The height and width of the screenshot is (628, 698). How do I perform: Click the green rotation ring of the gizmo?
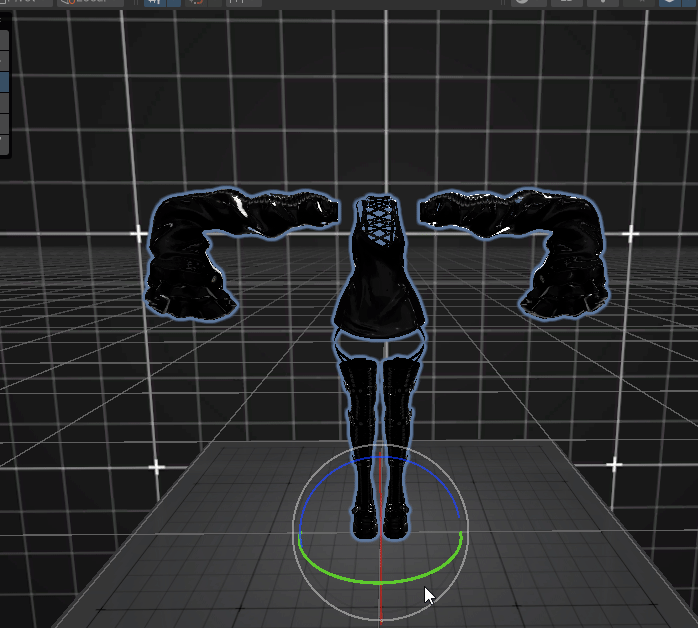[380, 580]
